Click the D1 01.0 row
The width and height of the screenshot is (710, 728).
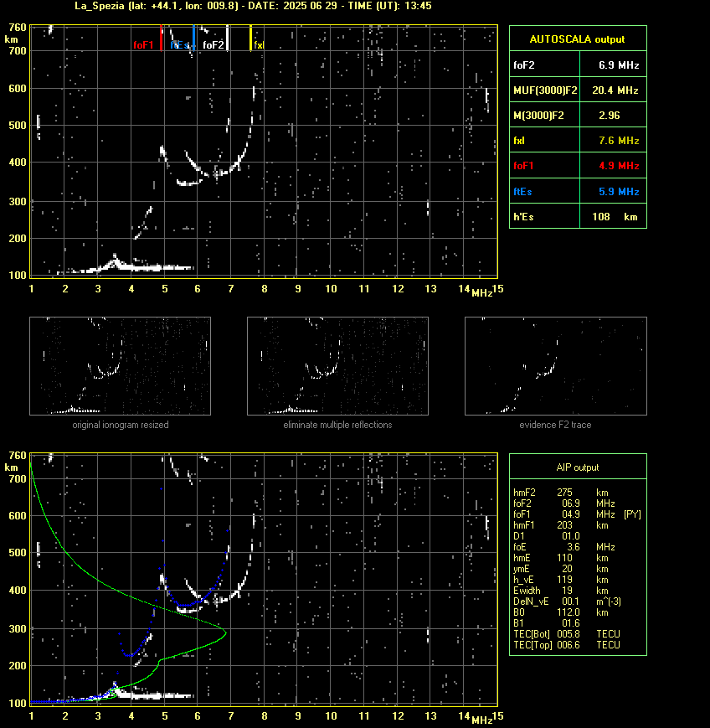547,536
